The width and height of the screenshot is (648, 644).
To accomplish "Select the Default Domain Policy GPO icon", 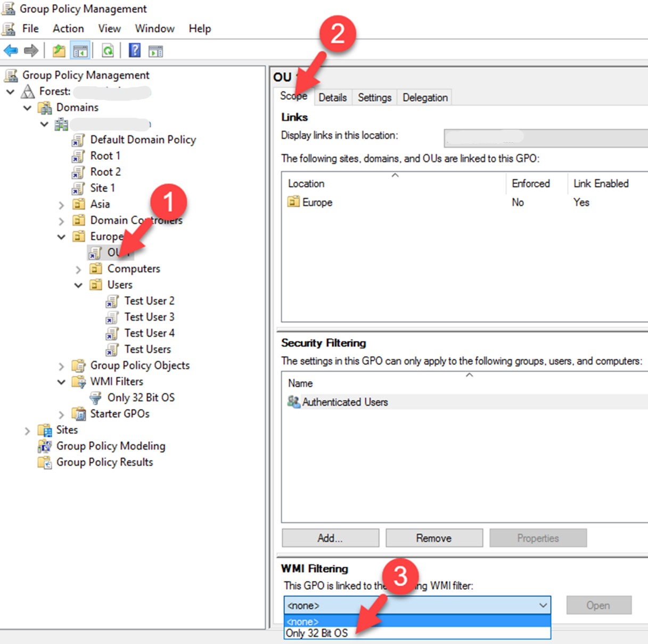I will tap(78, 140).
